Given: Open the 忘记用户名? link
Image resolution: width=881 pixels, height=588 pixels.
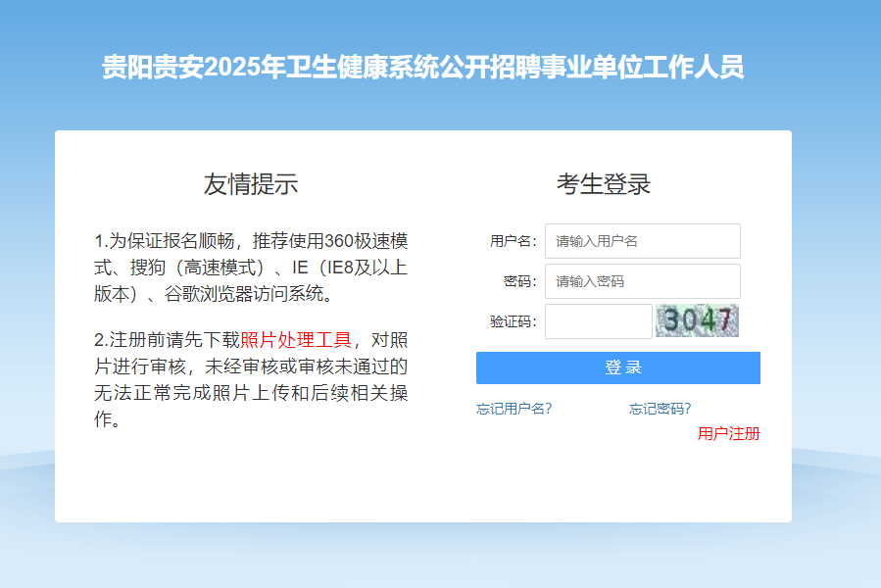Looking at the screenshot, I should tap(514, 409).
